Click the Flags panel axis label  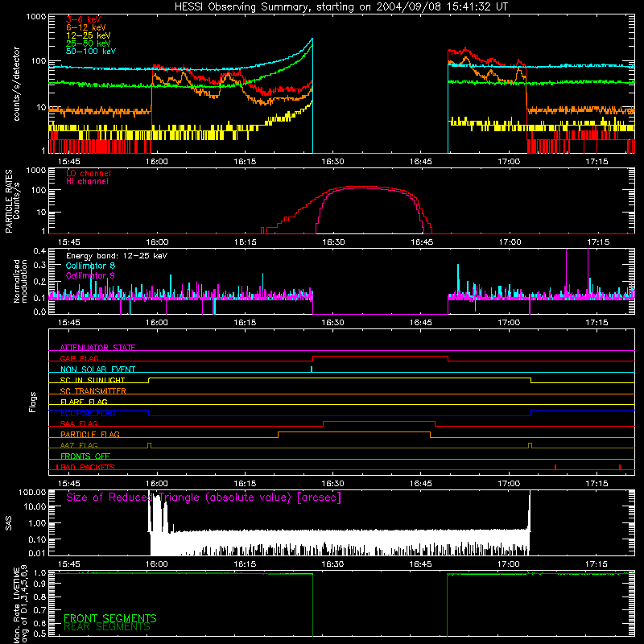[x=33, y=402]
